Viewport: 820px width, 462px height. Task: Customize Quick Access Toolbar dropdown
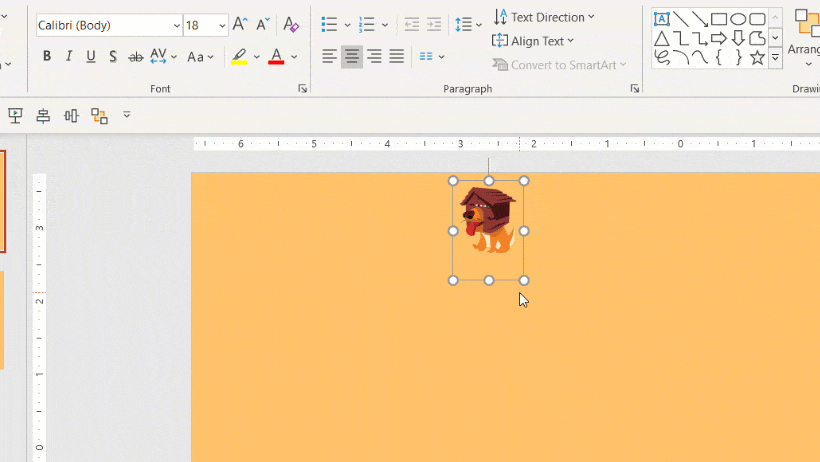click(x=127, y=115)
